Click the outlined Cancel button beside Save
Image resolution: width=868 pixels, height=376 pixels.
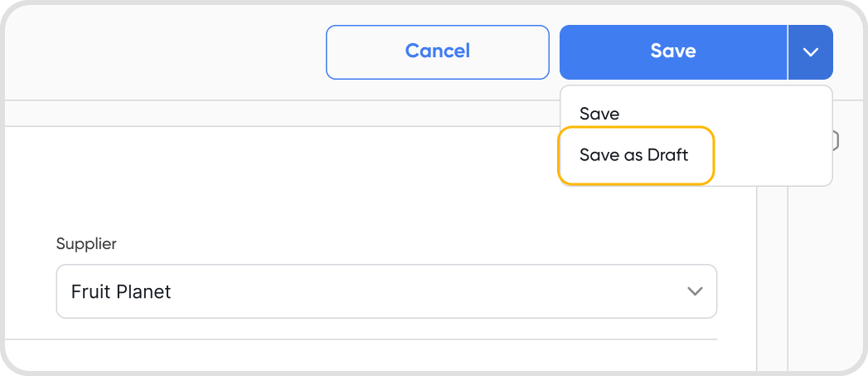tap(437, 51)
